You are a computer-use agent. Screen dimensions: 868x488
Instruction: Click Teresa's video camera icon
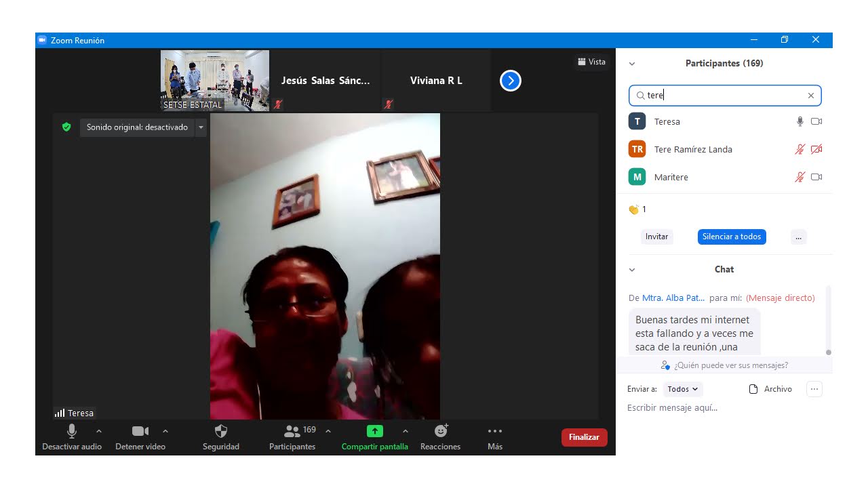tap(816, 121)
